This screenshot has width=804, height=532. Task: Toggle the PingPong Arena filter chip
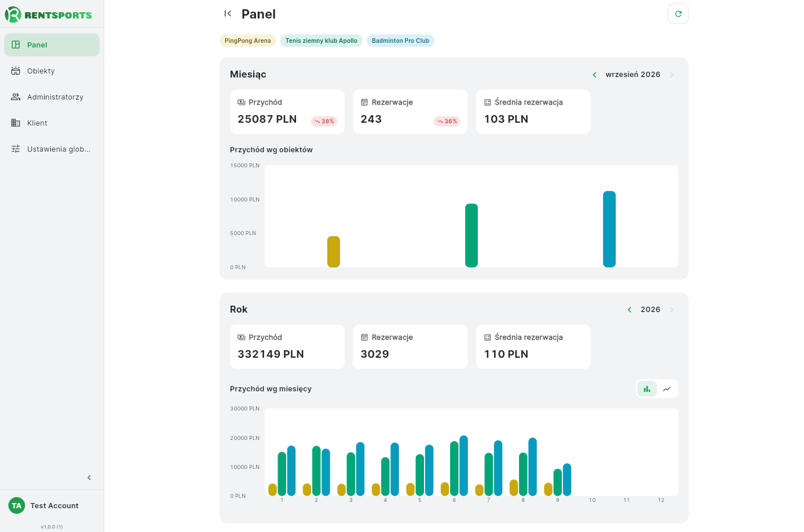point(248,41)
